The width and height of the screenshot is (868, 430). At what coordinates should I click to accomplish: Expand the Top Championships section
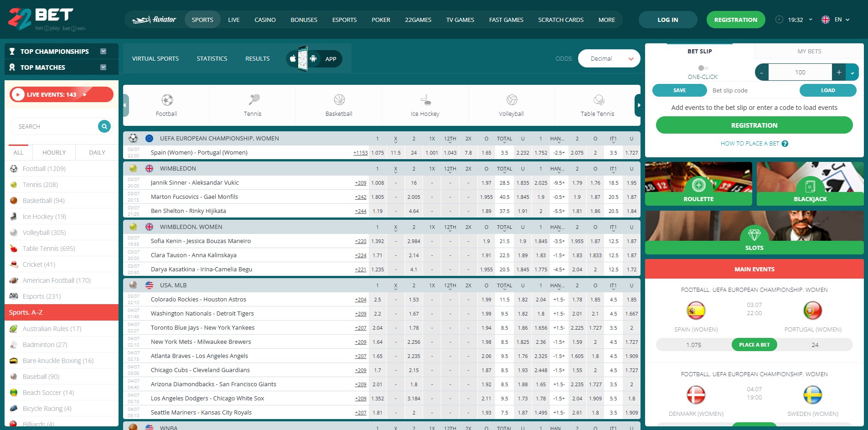pyautogui.click(x=103, y=52)
